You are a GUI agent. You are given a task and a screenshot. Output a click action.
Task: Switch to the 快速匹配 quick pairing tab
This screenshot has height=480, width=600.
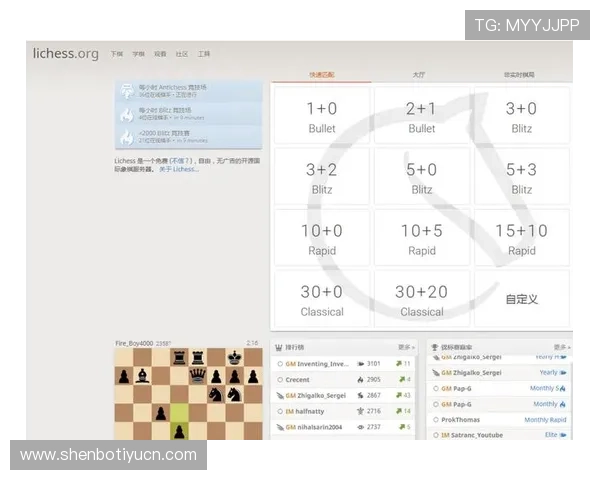[321, 75]
